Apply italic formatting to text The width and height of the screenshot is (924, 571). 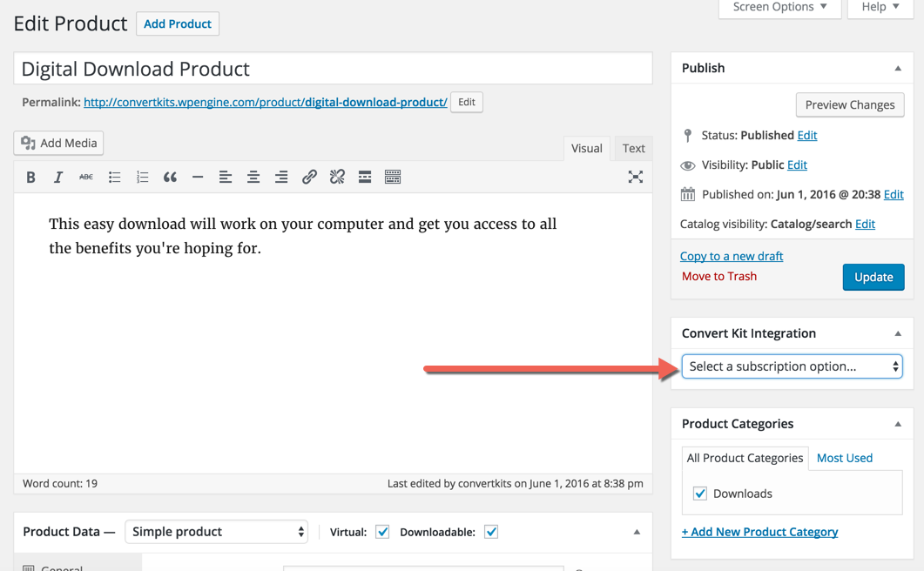58,177
